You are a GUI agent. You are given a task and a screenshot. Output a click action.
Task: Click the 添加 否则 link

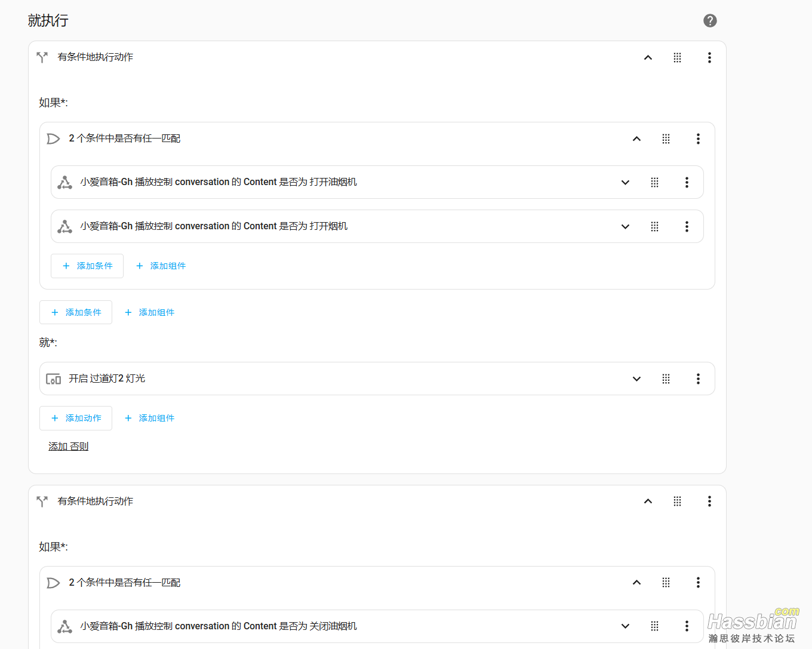click(68, 447)
